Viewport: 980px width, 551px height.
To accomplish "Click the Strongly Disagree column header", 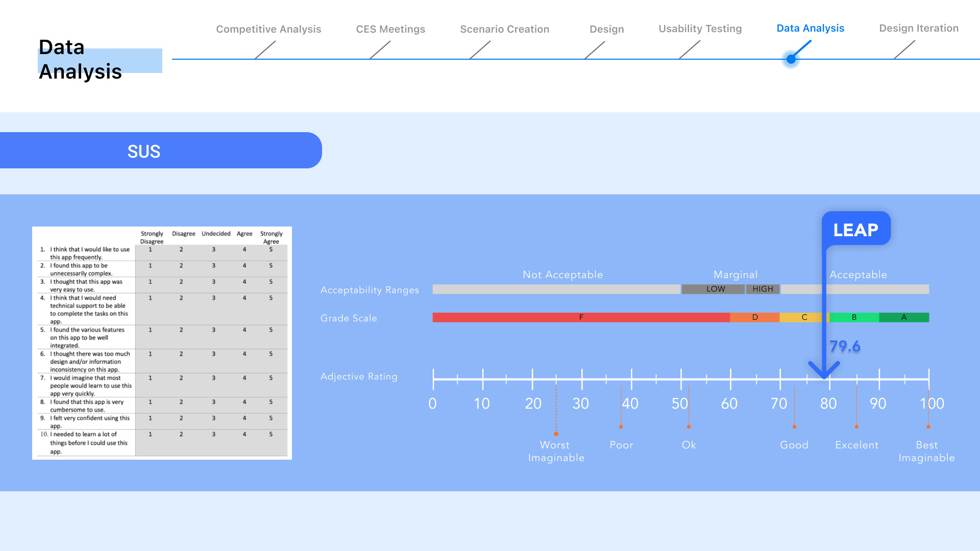I will click(152, 237).
